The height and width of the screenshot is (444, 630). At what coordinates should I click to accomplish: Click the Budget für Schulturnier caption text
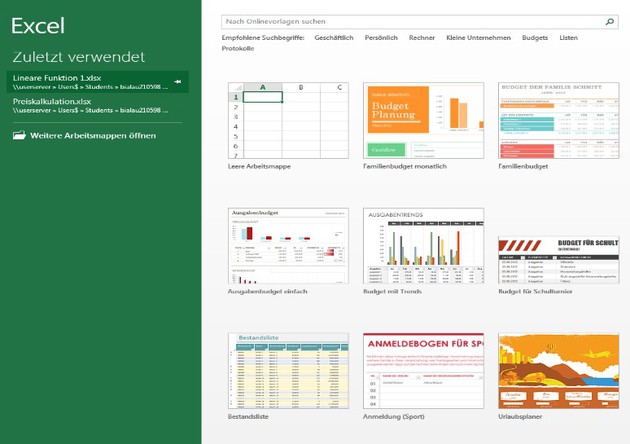(x=535, y=291)
